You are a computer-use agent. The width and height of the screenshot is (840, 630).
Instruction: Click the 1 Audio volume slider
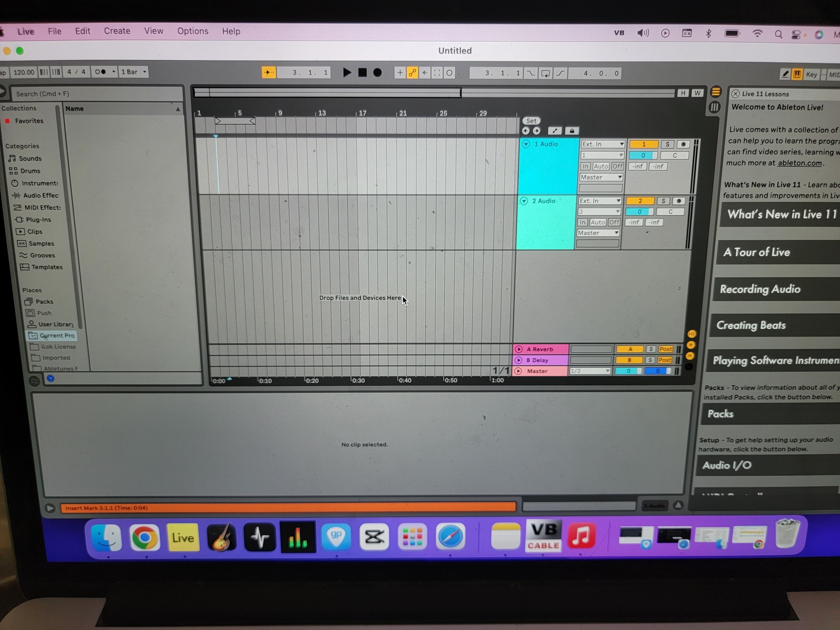tap(643, 155)
